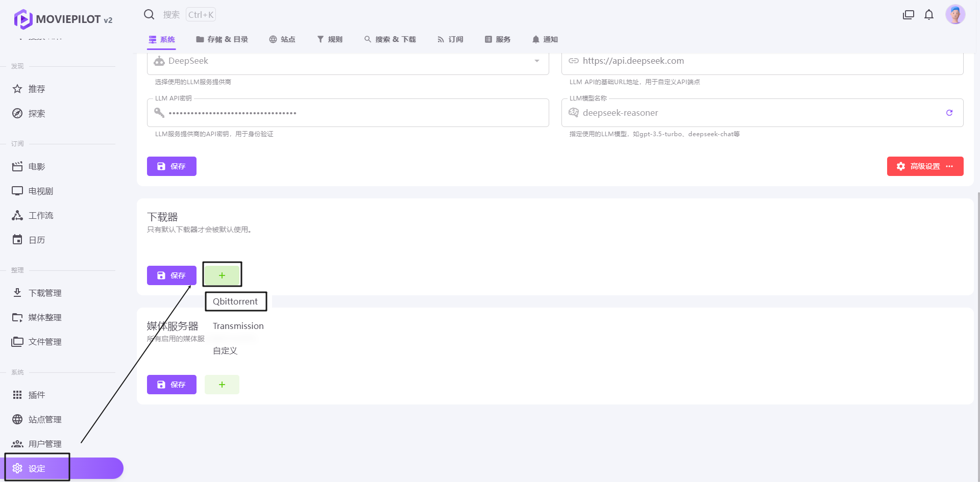Add a new media server with plus button
Screen dimensions: 980x482
222,385
